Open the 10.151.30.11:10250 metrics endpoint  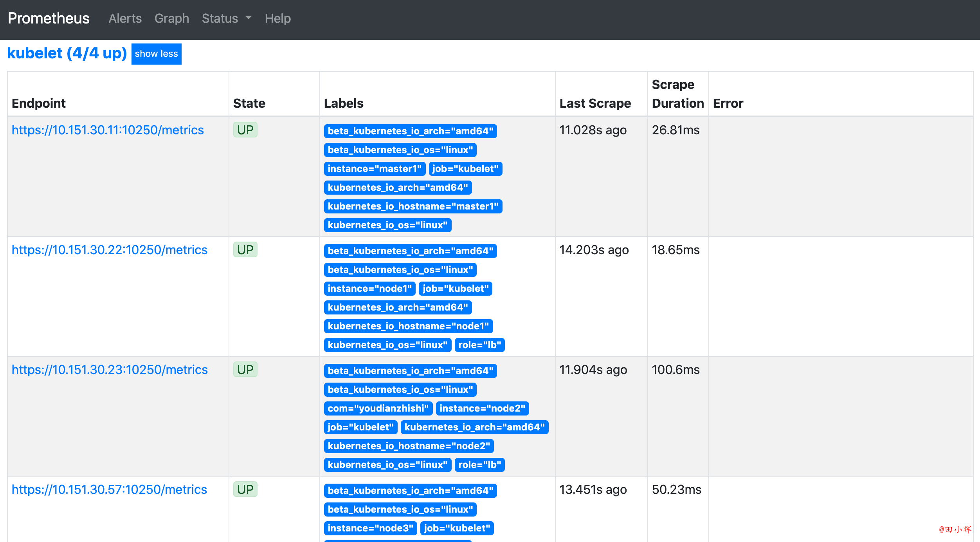tap(108, 130)
